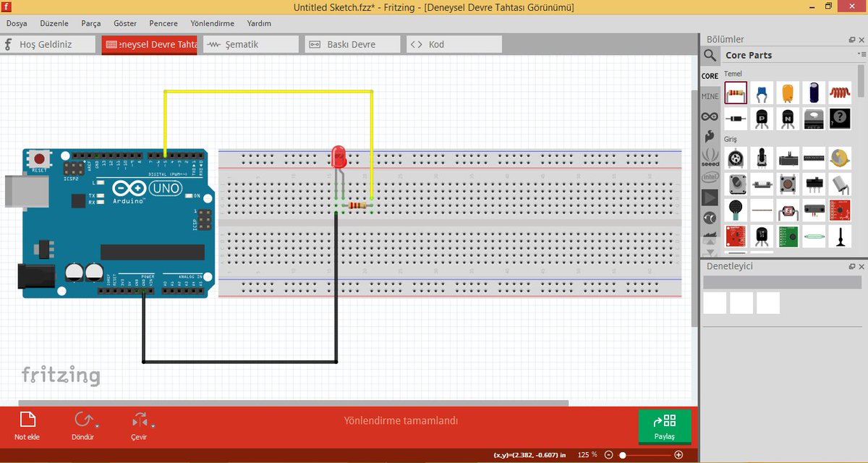
Task: Open the Göster menu
Action: pos(125,23)
